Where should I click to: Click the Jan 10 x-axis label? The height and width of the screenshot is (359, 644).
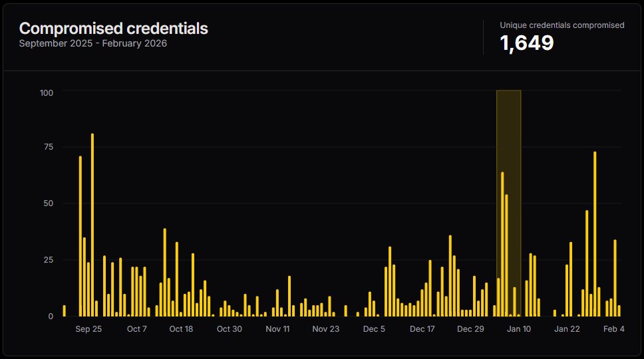(x=519, y=329)
